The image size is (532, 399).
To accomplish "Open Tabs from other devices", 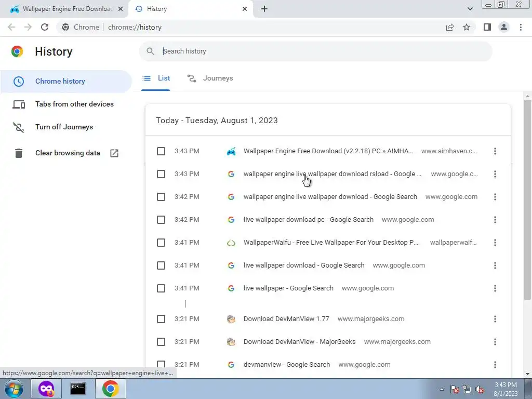I will [66, 104].
